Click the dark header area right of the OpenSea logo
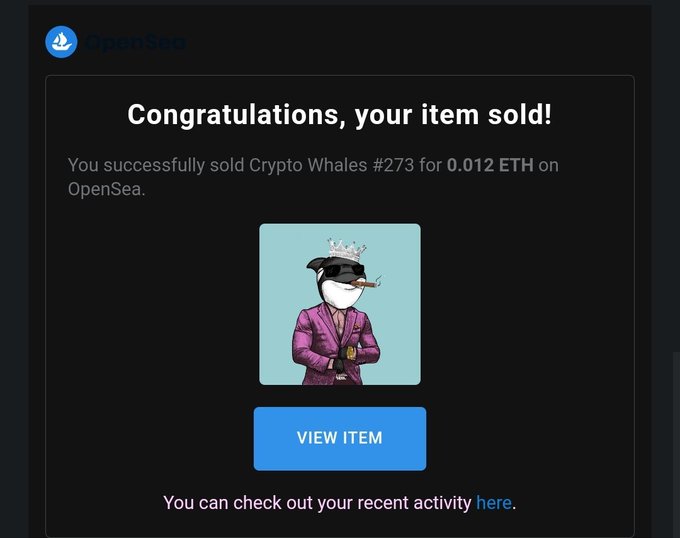Viewport: 680px width, 538px height. pyautogui.click(x=412, y=42)
